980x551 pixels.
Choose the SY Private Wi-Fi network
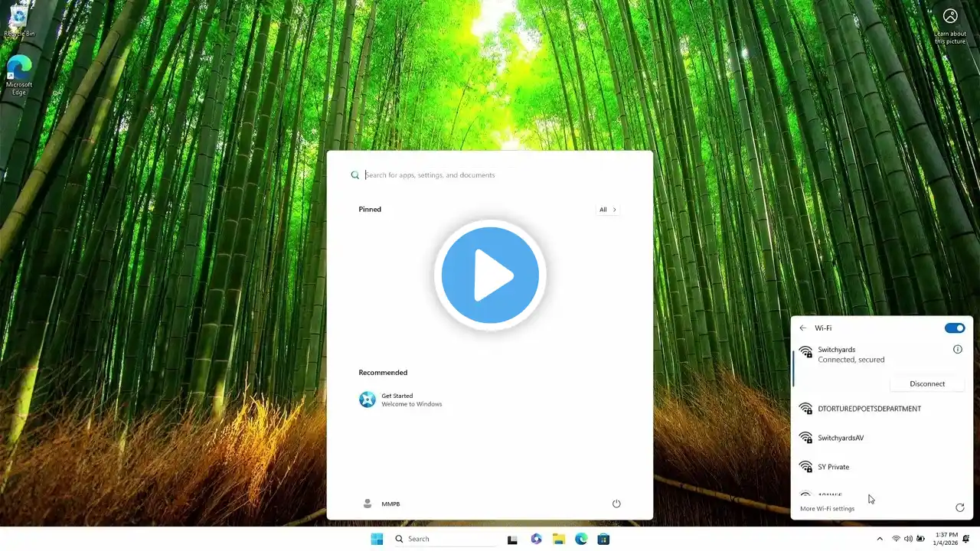click(833, 467)
